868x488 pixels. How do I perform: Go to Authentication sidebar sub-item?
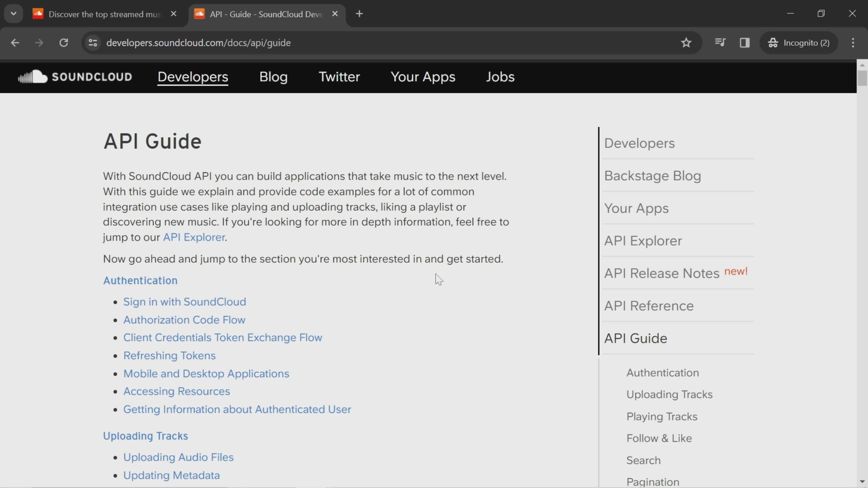pos(663,373)
